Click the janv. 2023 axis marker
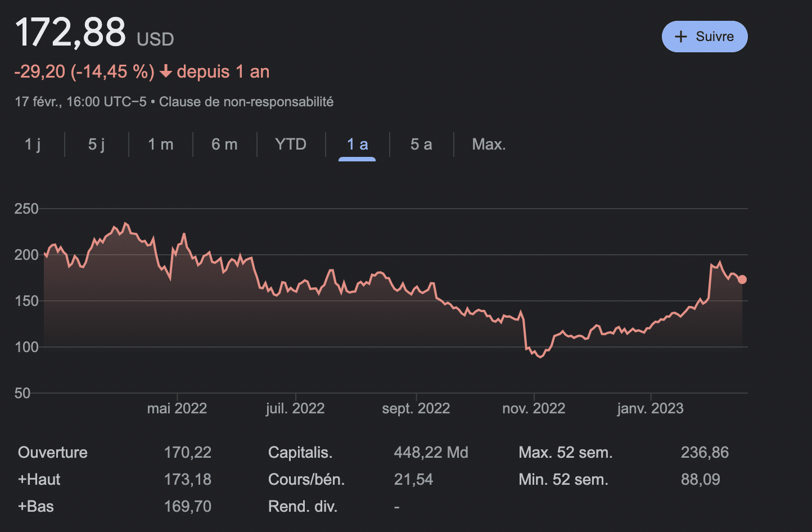Viewport: 812px width, 532px height. point(651,408)
